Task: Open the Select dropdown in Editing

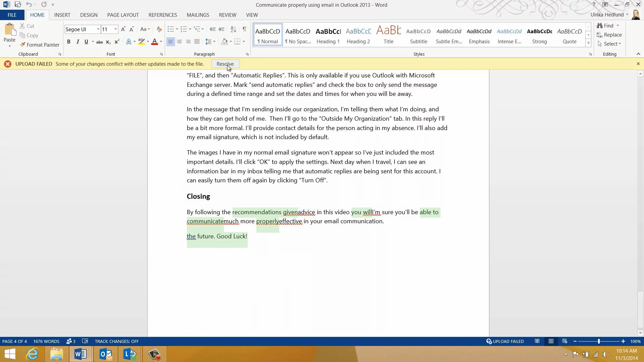Action: pos(610,44)
